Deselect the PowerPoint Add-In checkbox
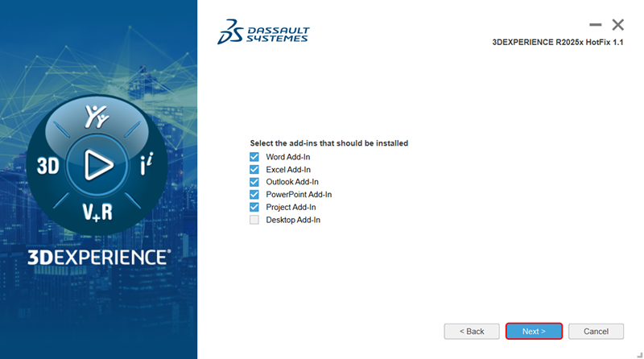Viewport: 644px width, 359px height. pos(254,195)
